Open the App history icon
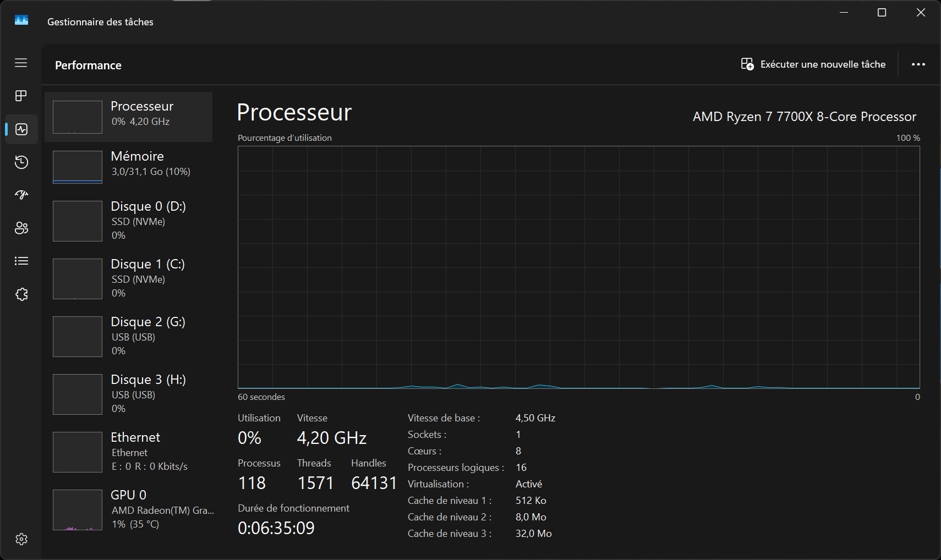 21,162
